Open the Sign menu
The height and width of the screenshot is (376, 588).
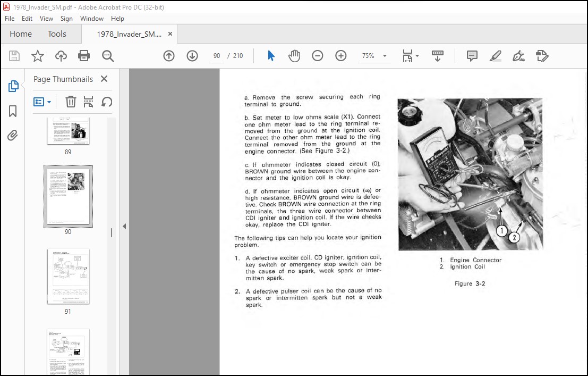click(66, 19)
